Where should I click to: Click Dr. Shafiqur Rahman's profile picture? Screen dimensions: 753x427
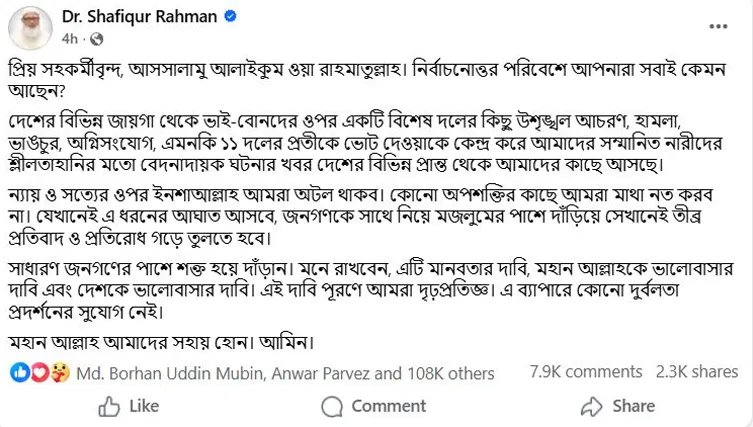[29, 27]
